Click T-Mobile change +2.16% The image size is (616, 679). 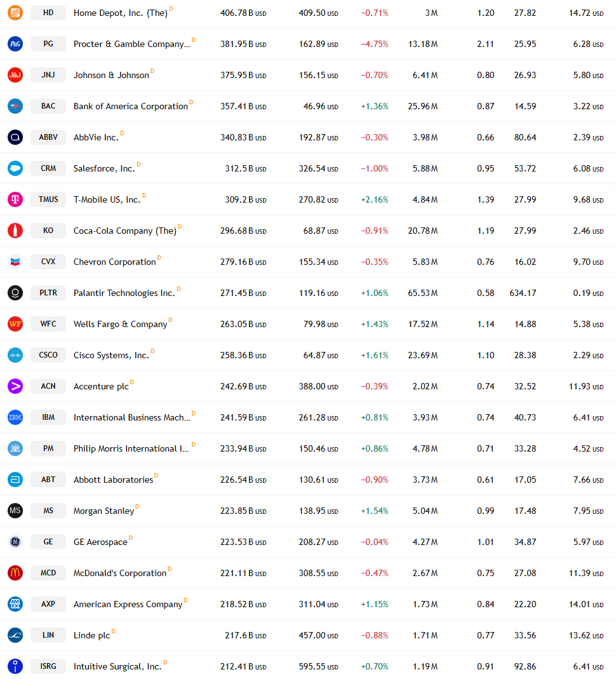click(375, 200)
